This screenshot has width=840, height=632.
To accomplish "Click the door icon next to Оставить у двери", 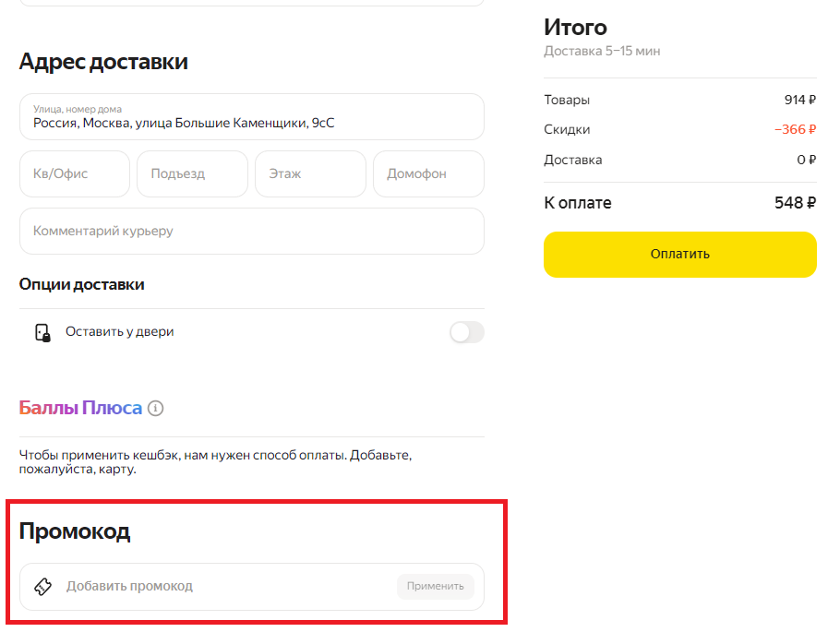I will [x=42, y=332].
